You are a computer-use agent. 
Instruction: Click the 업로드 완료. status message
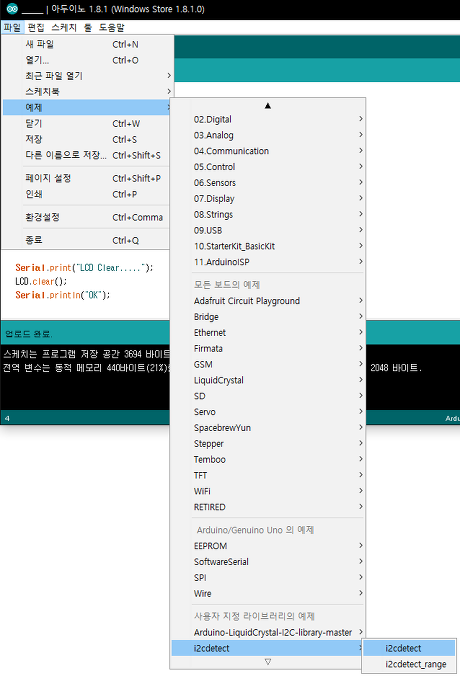(x=28, y=334)
